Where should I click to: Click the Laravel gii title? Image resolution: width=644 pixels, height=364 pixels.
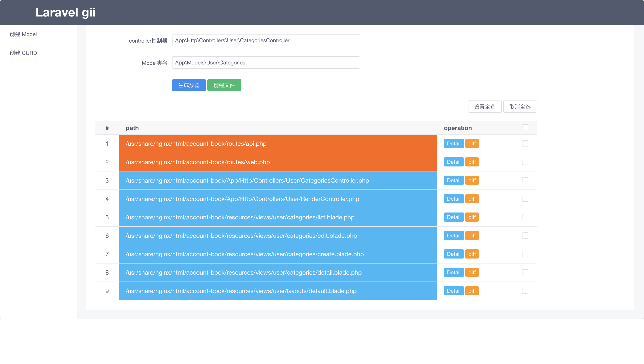tap(66, 12)
